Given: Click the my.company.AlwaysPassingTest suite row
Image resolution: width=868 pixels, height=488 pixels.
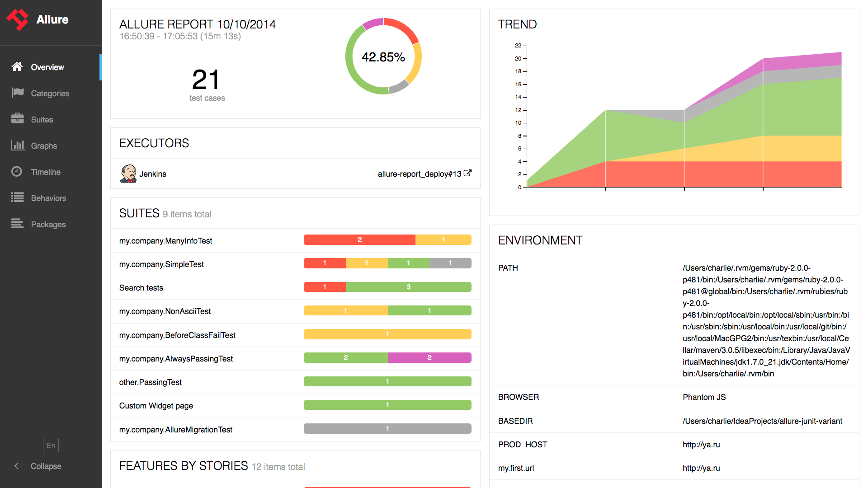Looking at the screenshot, I should pos(295,358).
